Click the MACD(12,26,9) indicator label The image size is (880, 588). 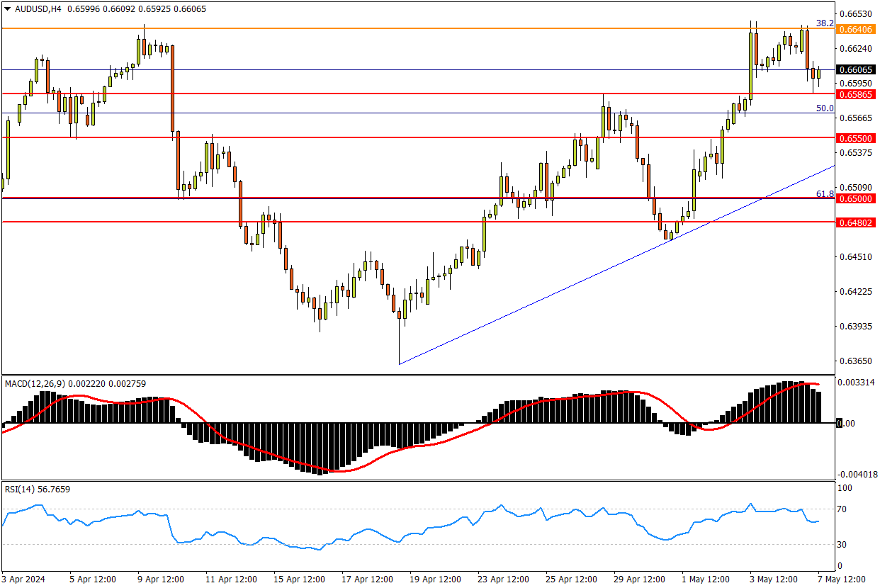pyautogui.click(x=35, y=383)
